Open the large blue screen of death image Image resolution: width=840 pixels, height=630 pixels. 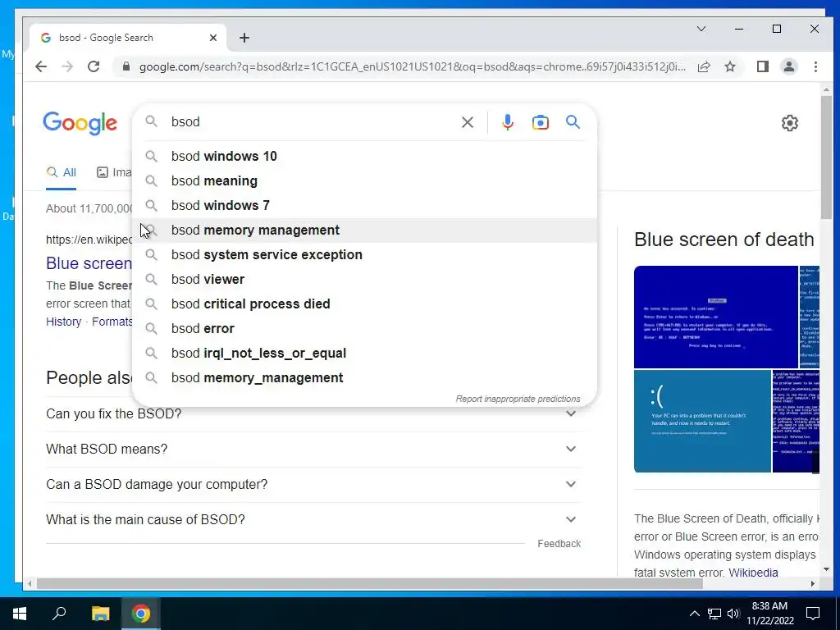click(715, 317)
